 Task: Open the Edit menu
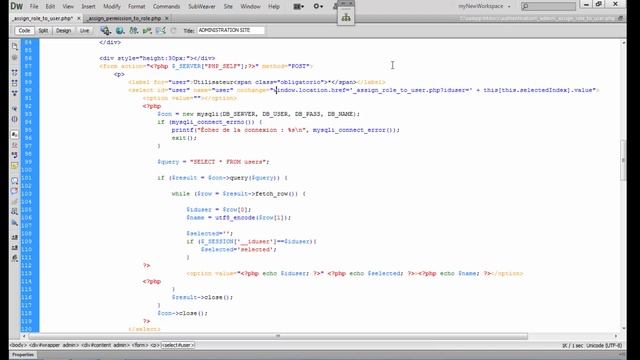click(50, 7)
